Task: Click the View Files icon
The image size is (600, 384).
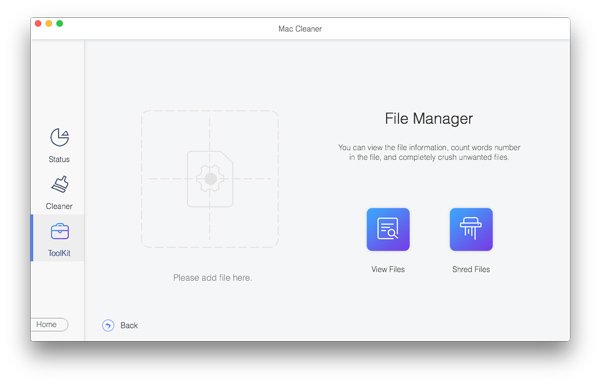Action: [388, 229]
